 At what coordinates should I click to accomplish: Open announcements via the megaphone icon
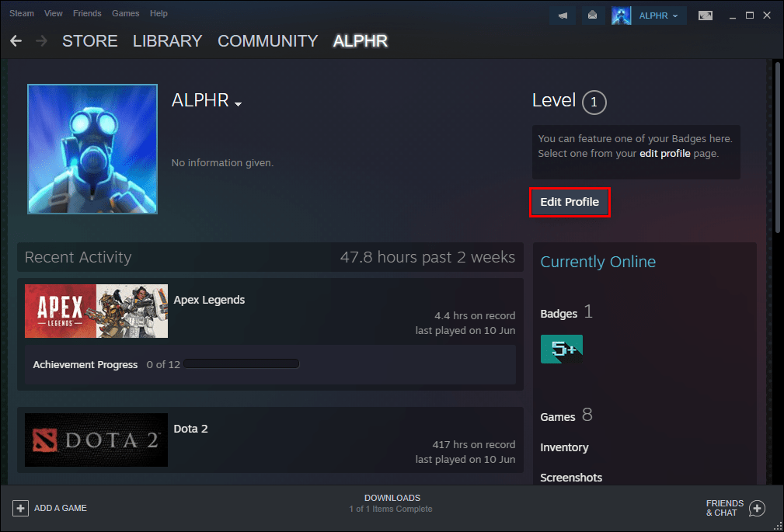(563, 15)
